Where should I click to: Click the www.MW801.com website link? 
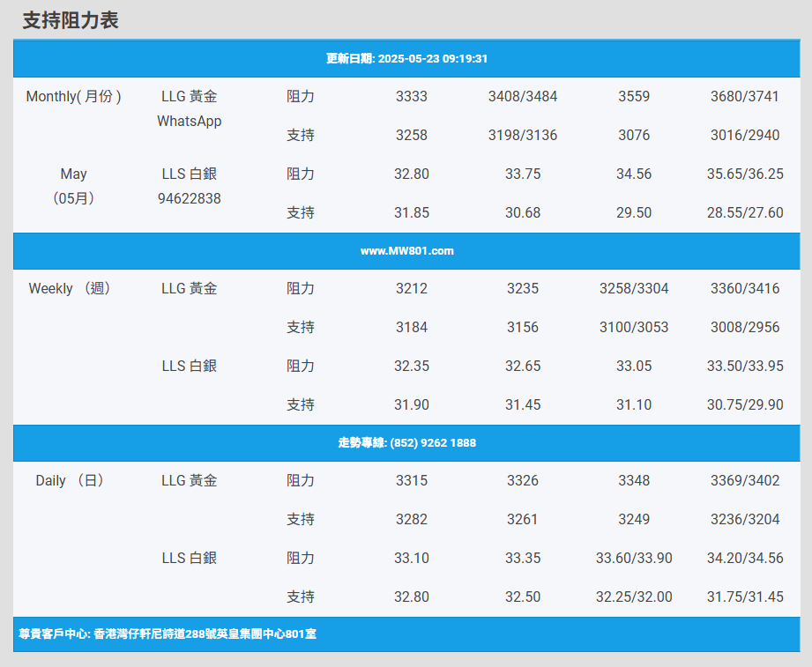[406, 251]
